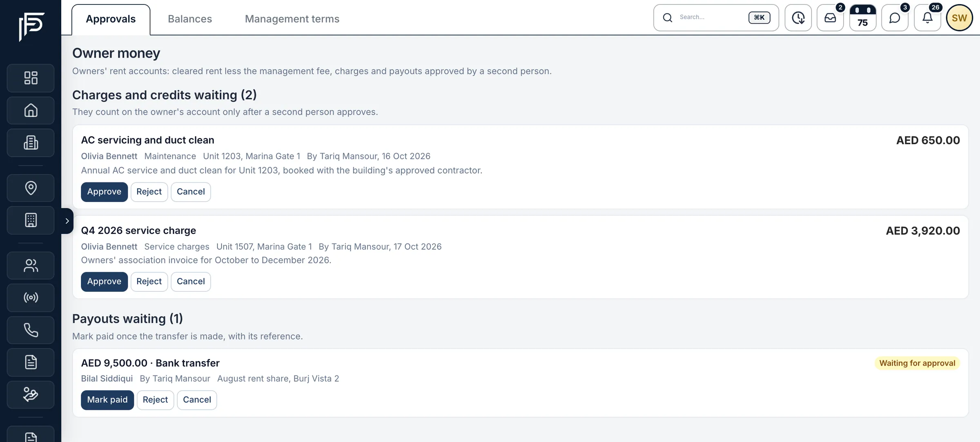Open the inbox icon with badge 2
This screenshot has height=442, width=980.
click(830, 18)
